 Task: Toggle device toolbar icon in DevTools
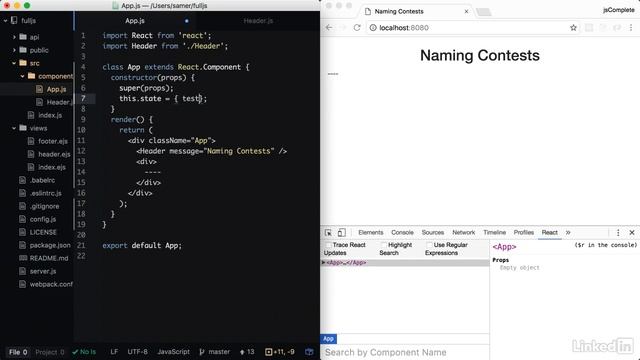pos(342,232)
